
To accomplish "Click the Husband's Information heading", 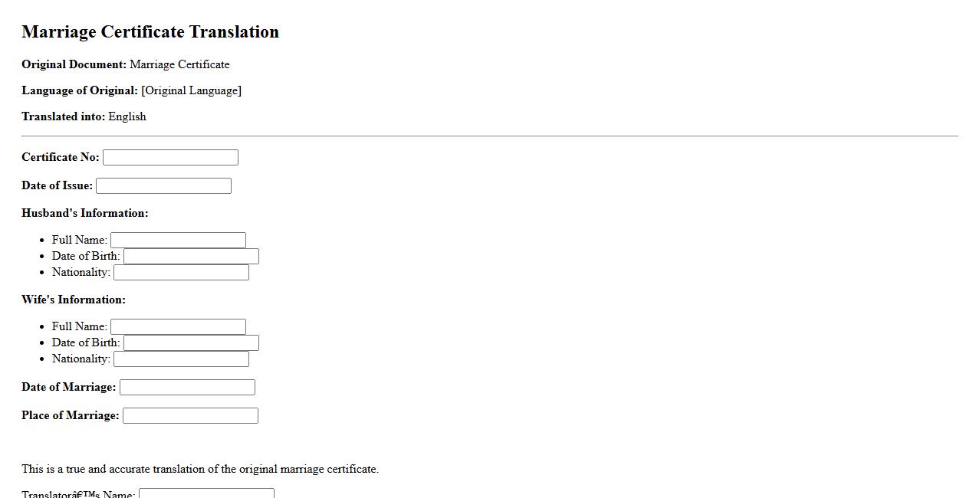I will 84,213.
